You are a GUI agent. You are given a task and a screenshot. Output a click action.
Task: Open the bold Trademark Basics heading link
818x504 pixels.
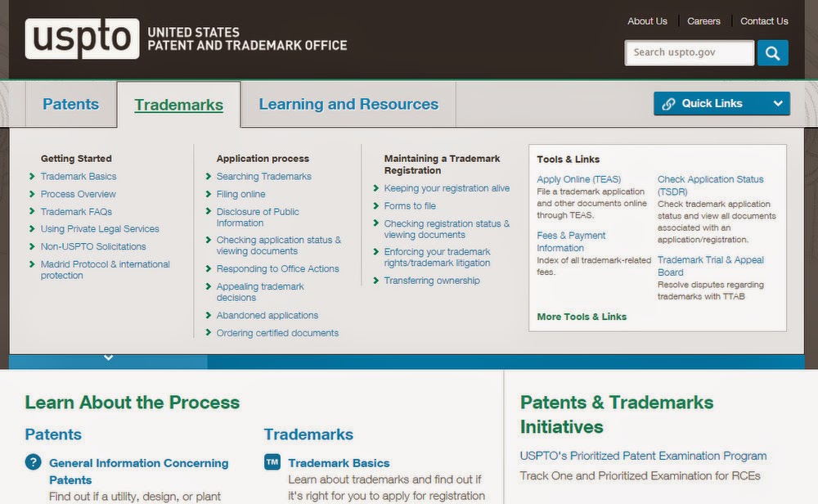[x=339, y=463]
